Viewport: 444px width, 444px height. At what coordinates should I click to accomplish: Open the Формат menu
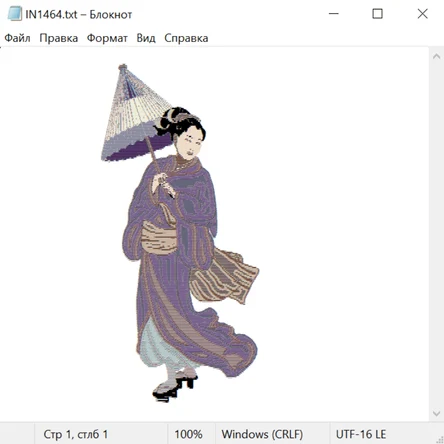point(107,38)
